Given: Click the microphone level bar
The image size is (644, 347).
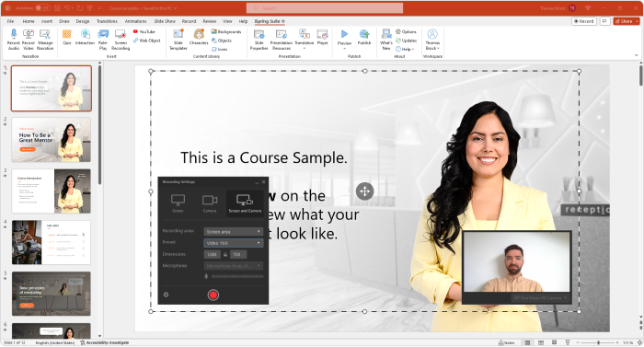Looking at the screenshot, I should coord(237,277).
